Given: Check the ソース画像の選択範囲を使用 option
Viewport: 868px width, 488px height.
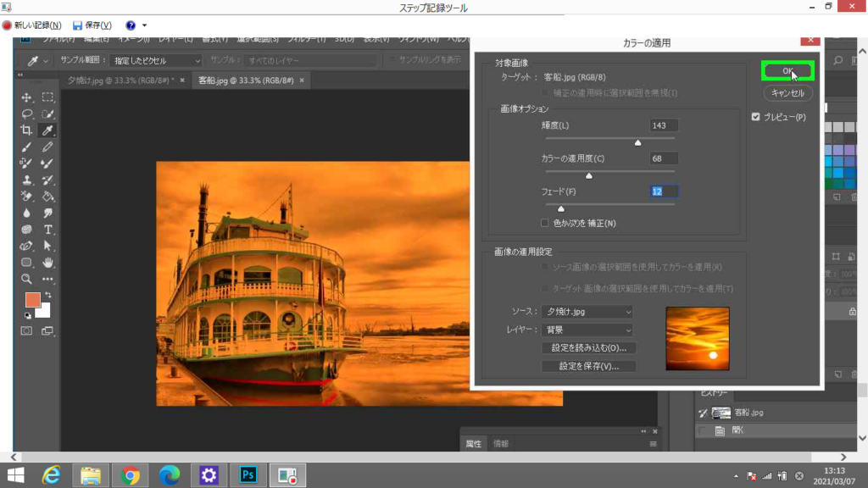Looking at the screenshot, I should coord(545,267).
